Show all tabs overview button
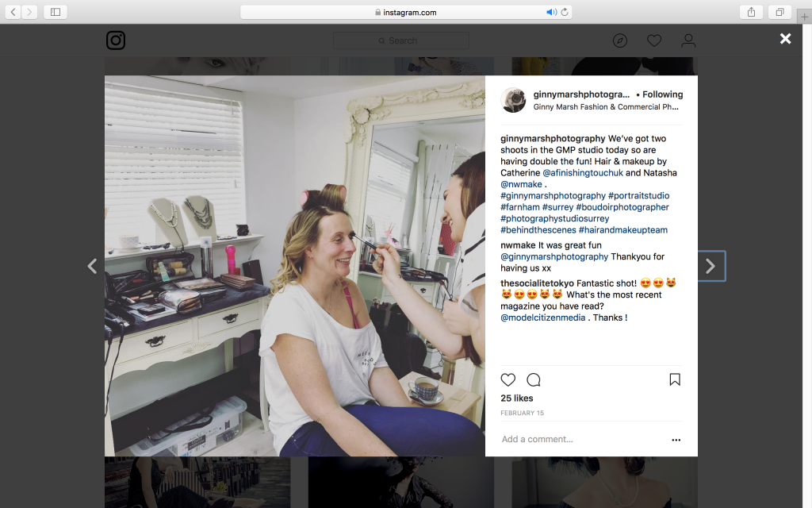 [779, 12]
